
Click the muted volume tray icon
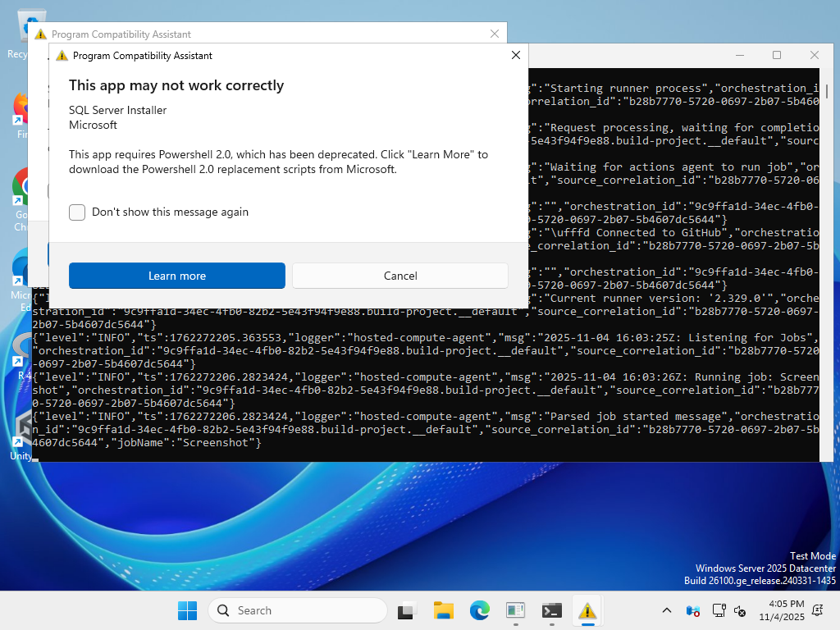tap(739, 610)
